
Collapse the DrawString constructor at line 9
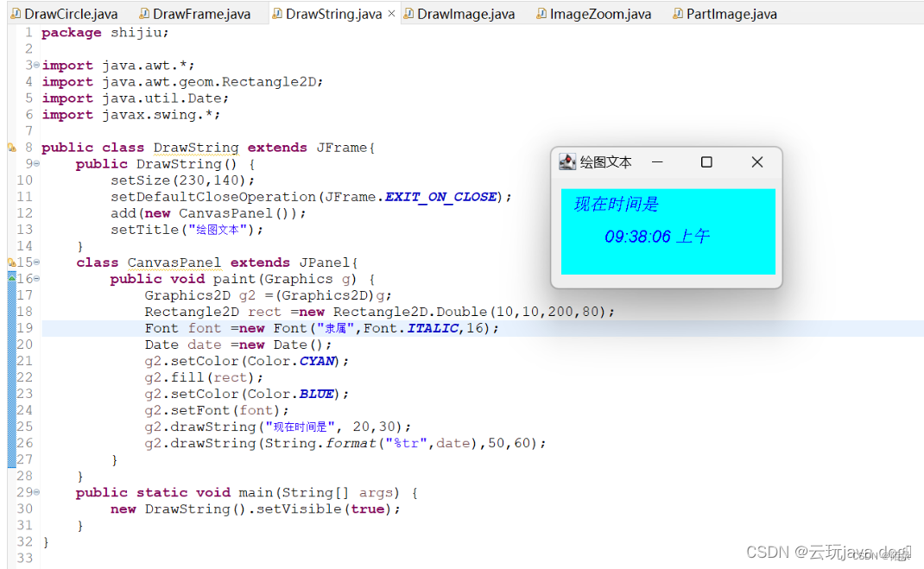pyautogui.click(x=35, y=164)
